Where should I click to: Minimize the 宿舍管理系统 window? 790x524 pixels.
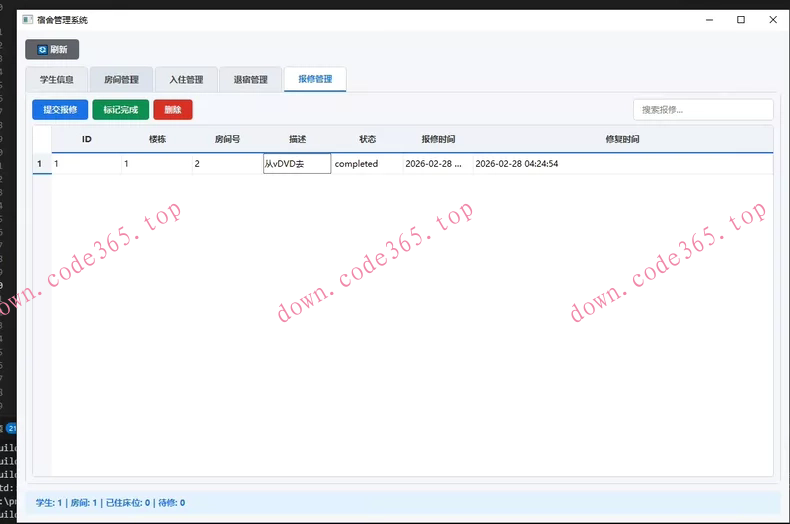tap(709, 20)
